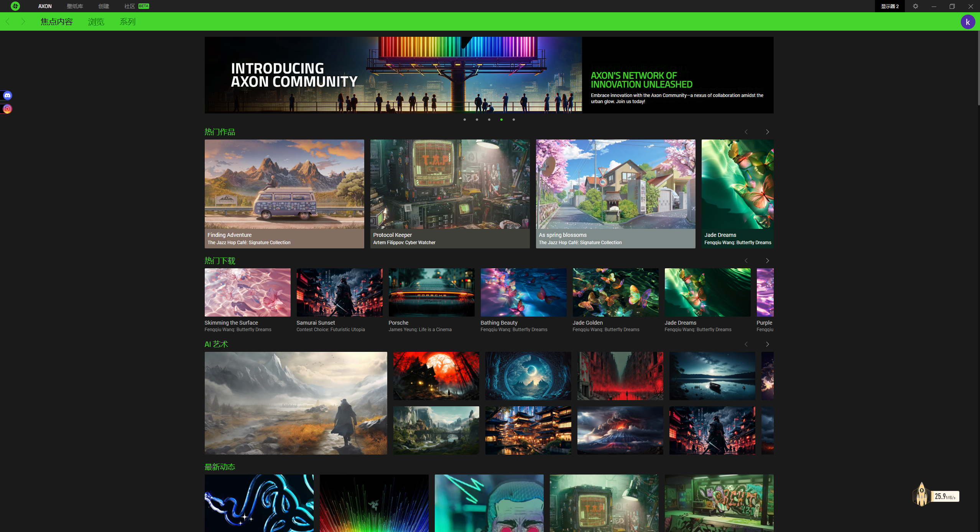Open the AXON top menu item
This screenshot has width=980, height=532.
click(45, 6)
